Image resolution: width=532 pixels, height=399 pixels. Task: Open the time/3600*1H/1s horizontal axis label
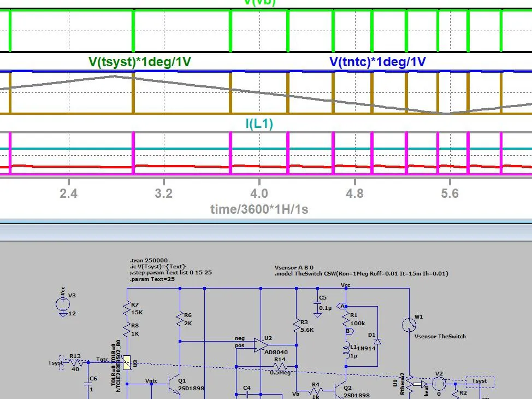click(x=259, y=209)
